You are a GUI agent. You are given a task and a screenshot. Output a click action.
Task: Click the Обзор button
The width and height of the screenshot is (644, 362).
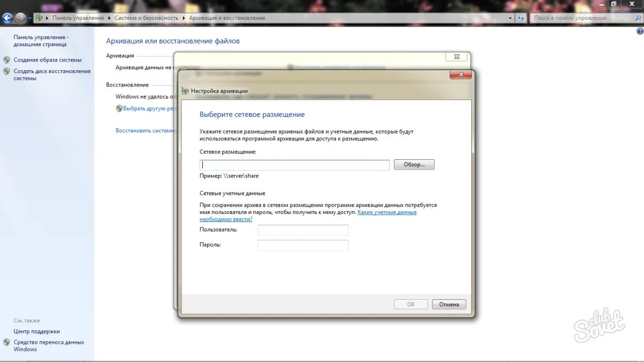[414, 165]
